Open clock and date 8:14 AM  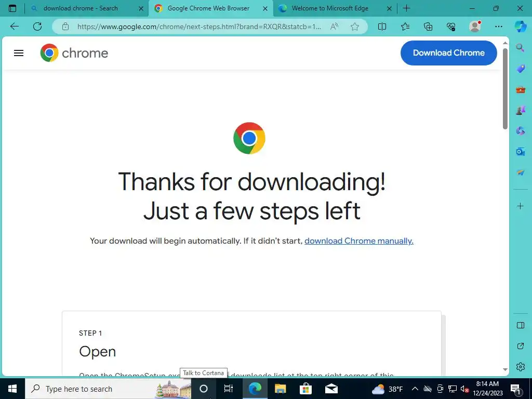(x=487, y=389)
